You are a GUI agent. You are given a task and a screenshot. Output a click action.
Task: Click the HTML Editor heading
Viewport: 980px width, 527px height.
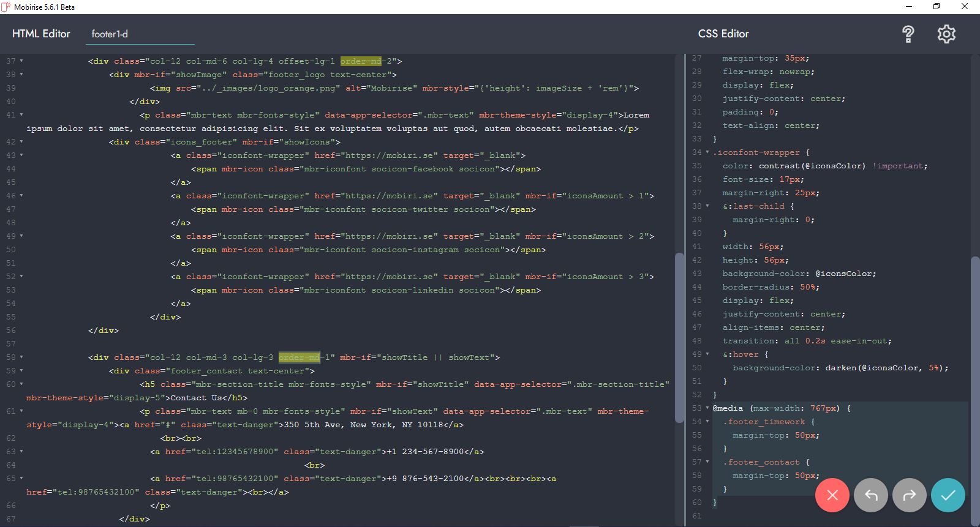pos(41,34)
